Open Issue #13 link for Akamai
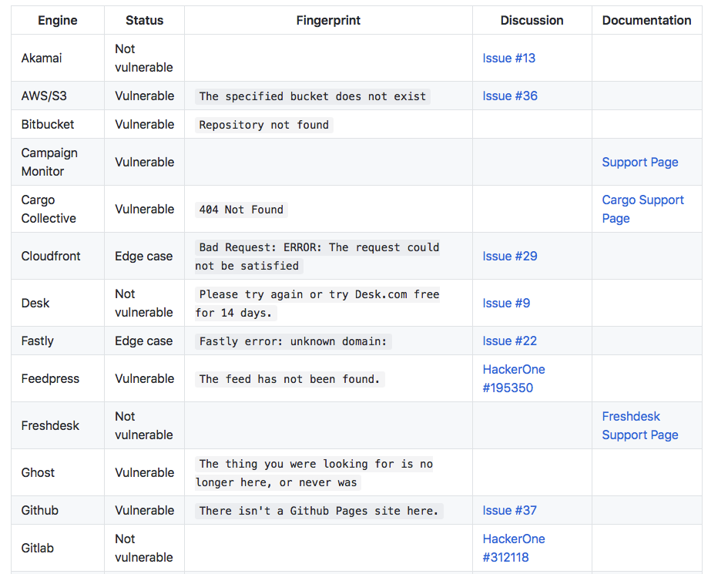Screen dimensions: 728x574 coord(508,58)
